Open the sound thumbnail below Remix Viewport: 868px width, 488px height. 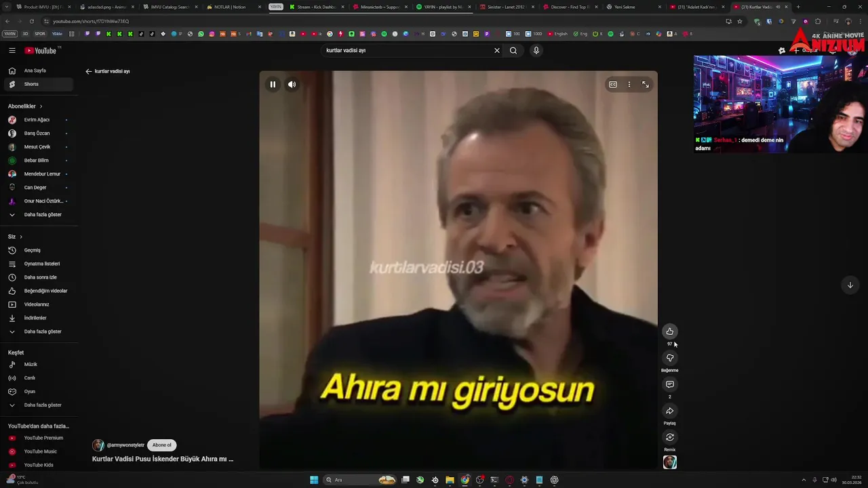tap(669, 462)
